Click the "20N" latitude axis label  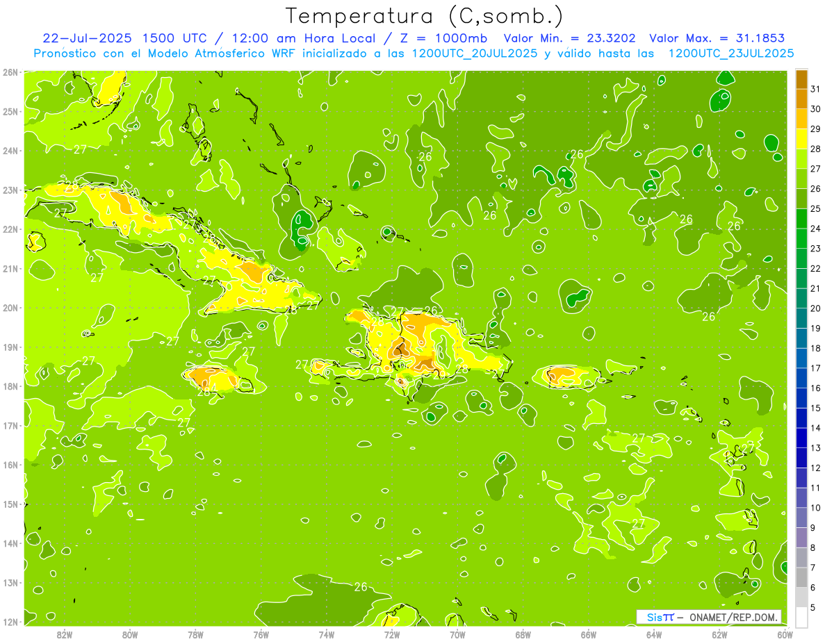point(10,308)
